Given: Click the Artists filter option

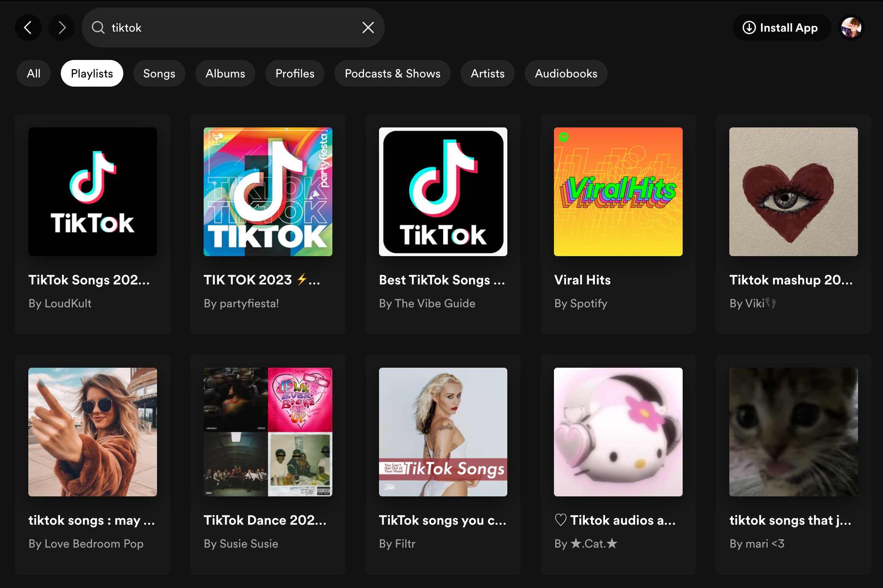Looking at the screenshot, I should point(487,73).
